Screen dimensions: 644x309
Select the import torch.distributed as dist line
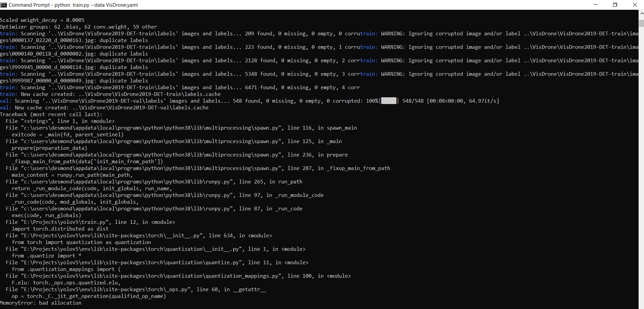tap(60, 229)
